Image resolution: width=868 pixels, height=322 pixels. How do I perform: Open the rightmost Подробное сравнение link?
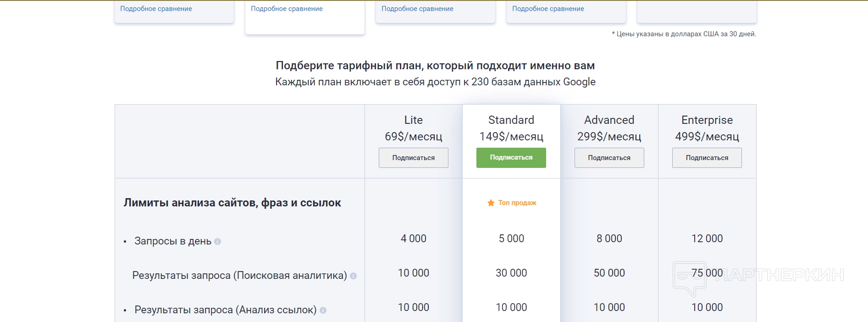coord(548,9)
